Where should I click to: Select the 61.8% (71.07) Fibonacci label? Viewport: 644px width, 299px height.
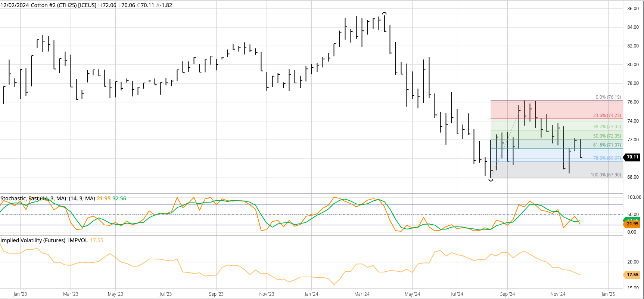pyautogui.click(x=607, y=145)
